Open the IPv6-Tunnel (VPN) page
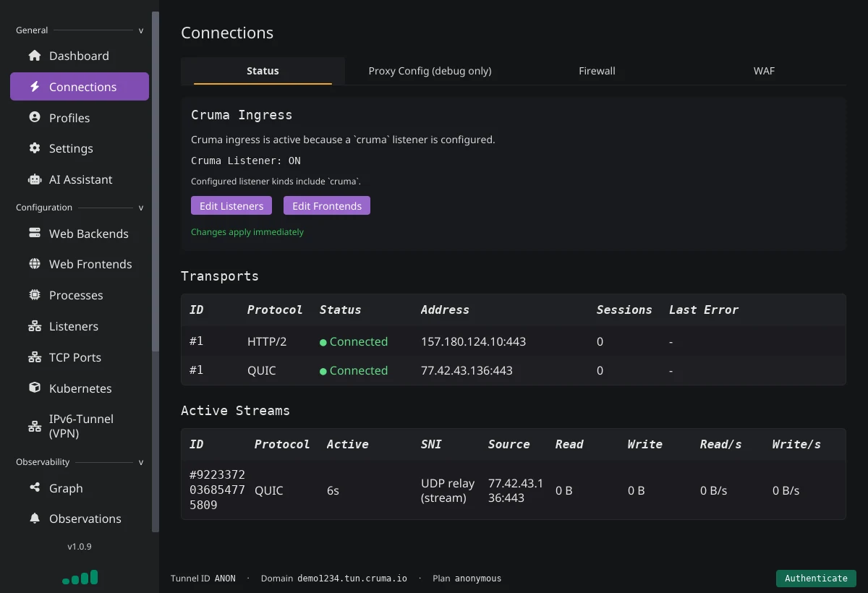Screen dimensions: 868x593 (80, 427)
